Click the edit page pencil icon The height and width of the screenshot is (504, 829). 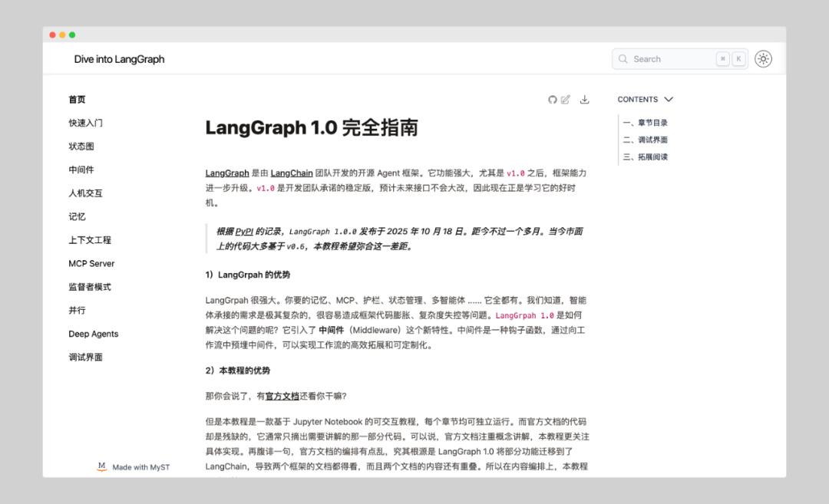point(566,99)
